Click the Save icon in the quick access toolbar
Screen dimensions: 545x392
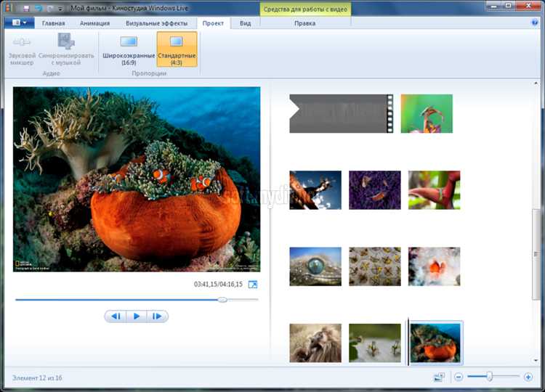[26, 8]
